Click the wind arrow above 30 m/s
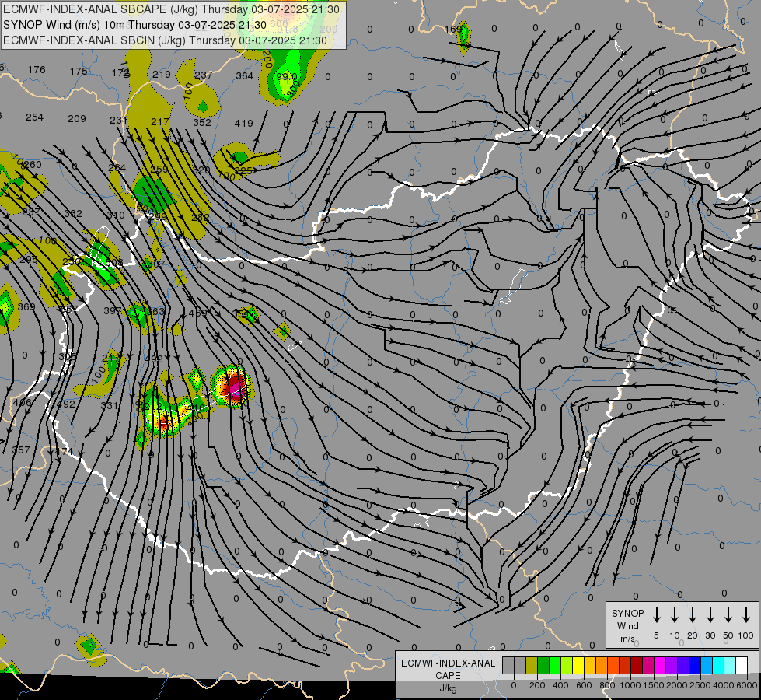The width and height of the screenshot is (761, 700). tap(710, 614)
